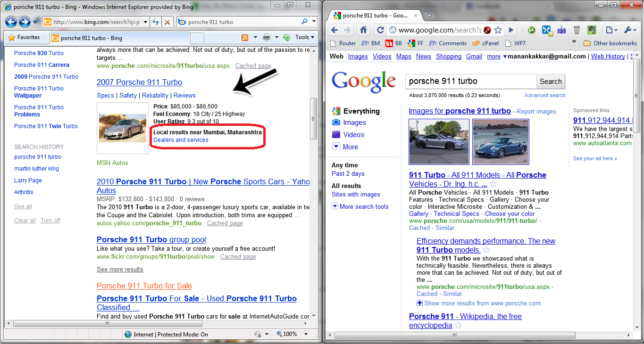Click the red blocked icon in Chrome address bar
This screenshot has height=344, width=644.
coord(487,30)
